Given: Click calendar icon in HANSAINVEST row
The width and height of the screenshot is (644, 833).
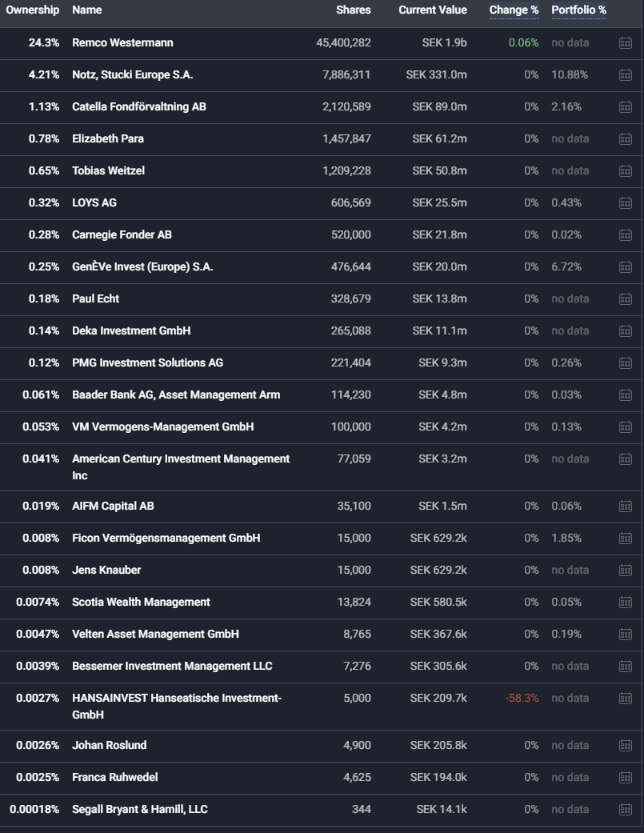Looking at the screenshot, I should pos(626,699).
